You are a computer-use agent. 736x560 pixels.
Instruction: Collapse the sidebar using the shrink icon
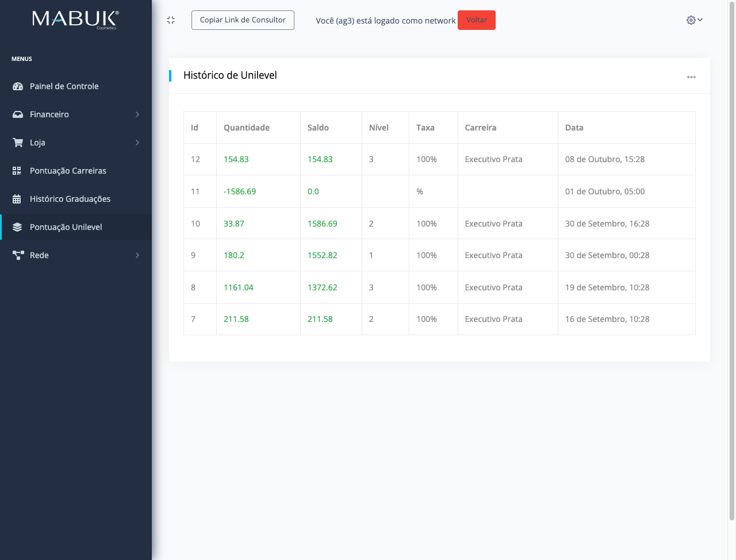(x=171, y=20)
